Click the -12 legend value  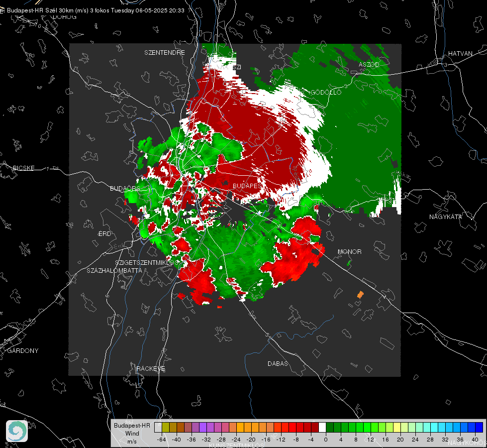(x=281, y=440)
